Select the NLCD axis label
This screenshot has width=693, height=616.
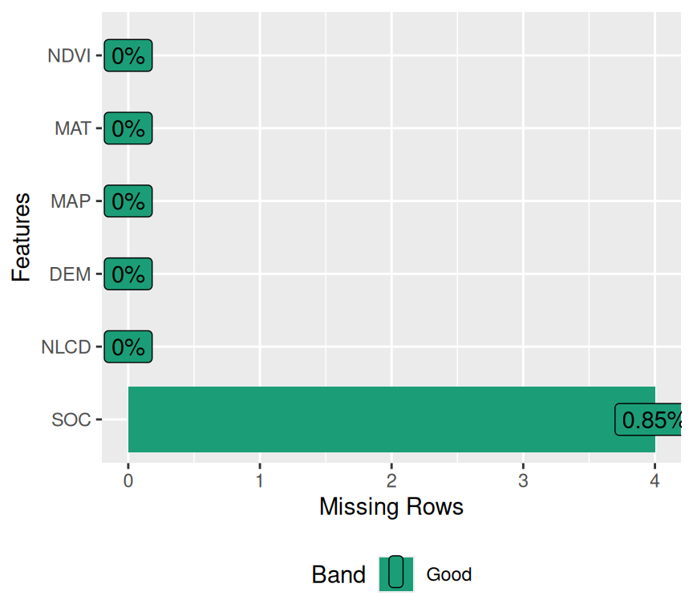coord(66,347)
